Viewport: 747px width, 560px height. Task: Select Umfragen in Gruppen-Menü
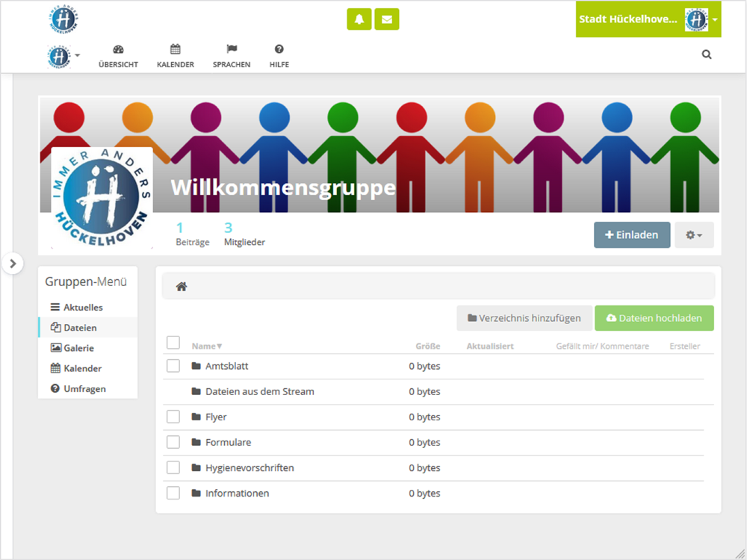pyautogui.click(x=87, y=389)
